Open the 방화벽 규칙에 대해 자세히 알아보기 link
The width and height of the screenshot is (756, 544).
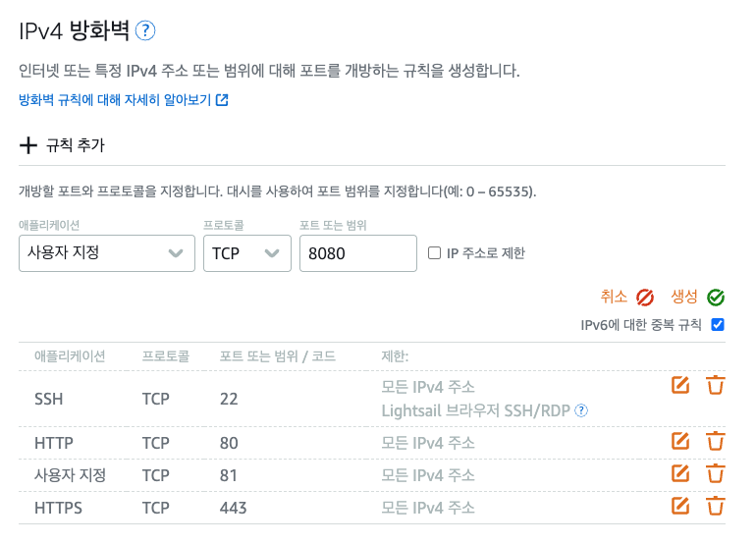coord(115,100)
